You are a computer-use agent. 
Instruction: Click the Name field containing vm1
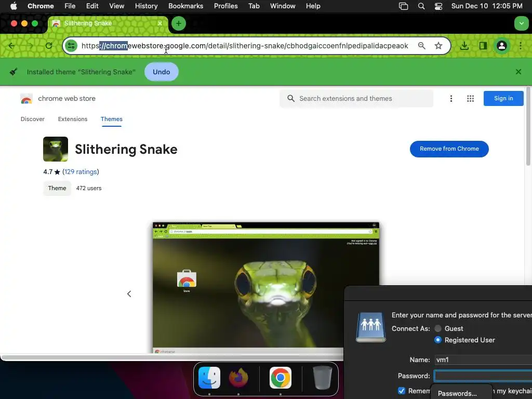[x=483, y=360]
